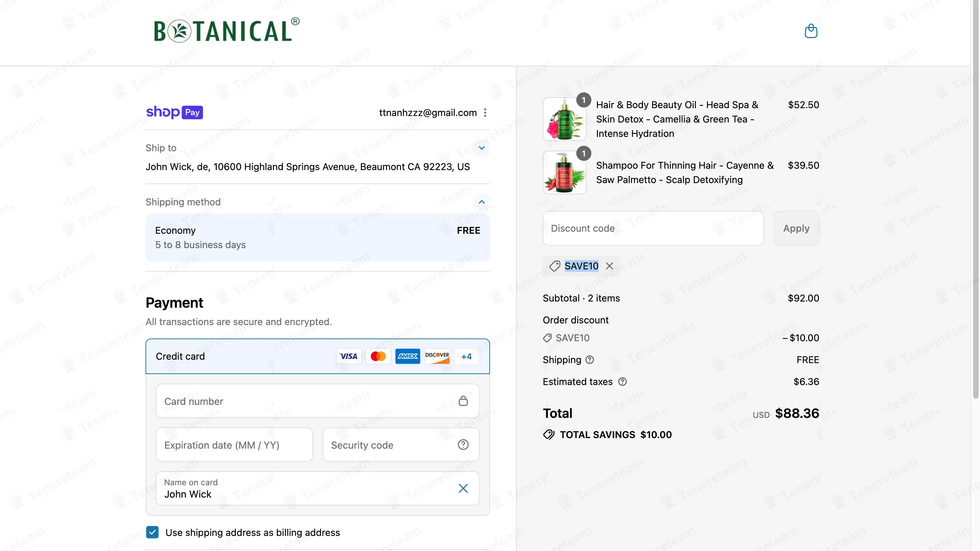
Task: Click the Mastercard icon
Action: [378, 356]
